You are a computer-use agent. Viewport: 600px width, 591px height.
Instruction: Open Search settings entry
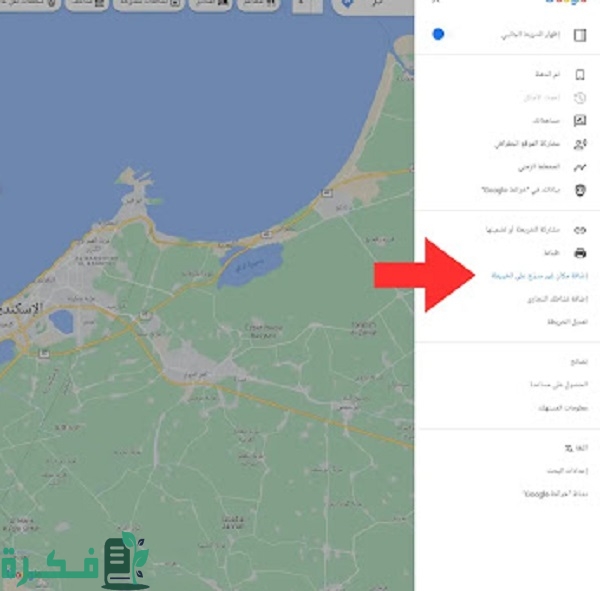(x=566, y=470)
